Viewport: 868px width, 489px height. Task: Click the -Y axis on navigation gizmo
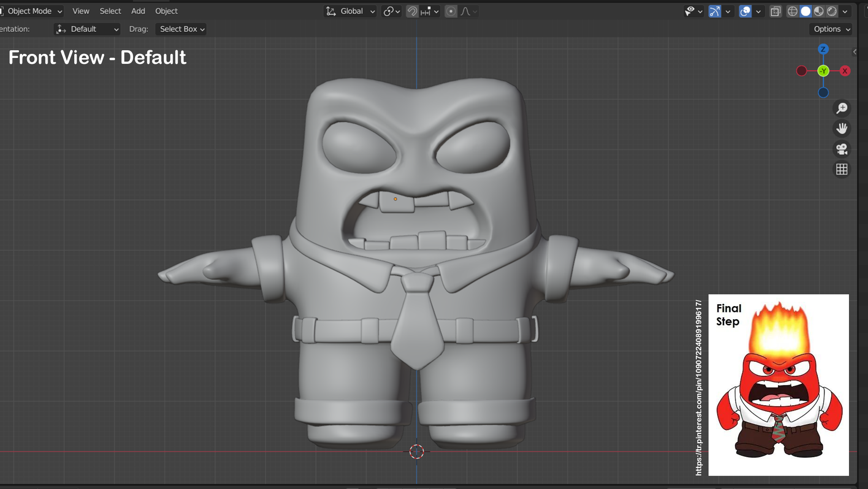pyautogui.click(x=823, y=71)
